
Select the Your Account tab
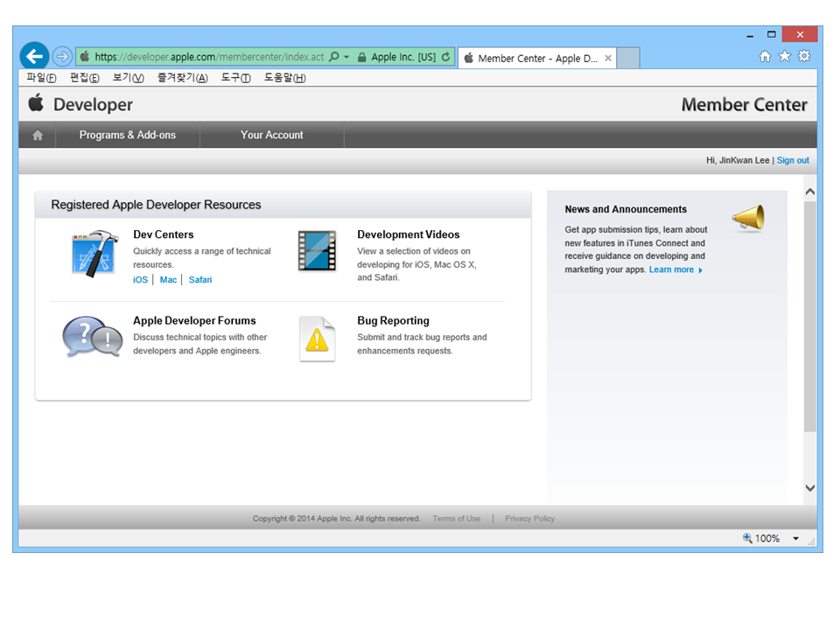pyautogui.click(x=271, y=136)
